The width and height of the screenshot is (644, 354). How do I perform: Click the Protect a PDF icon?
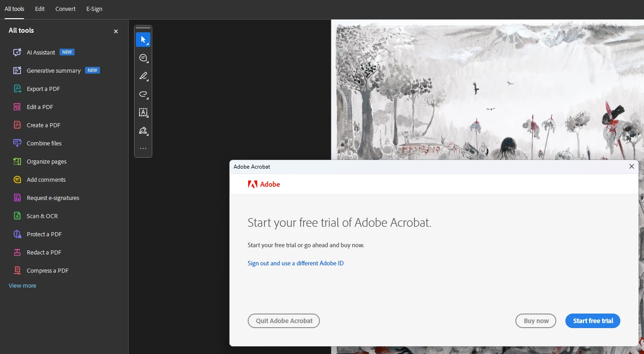point(17,234)
